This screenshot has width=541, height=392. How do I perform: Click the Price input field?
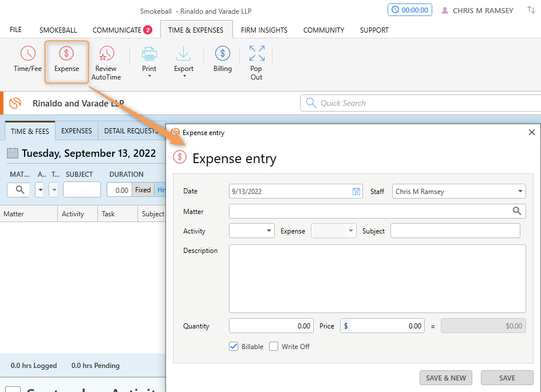tap(382, 326)
